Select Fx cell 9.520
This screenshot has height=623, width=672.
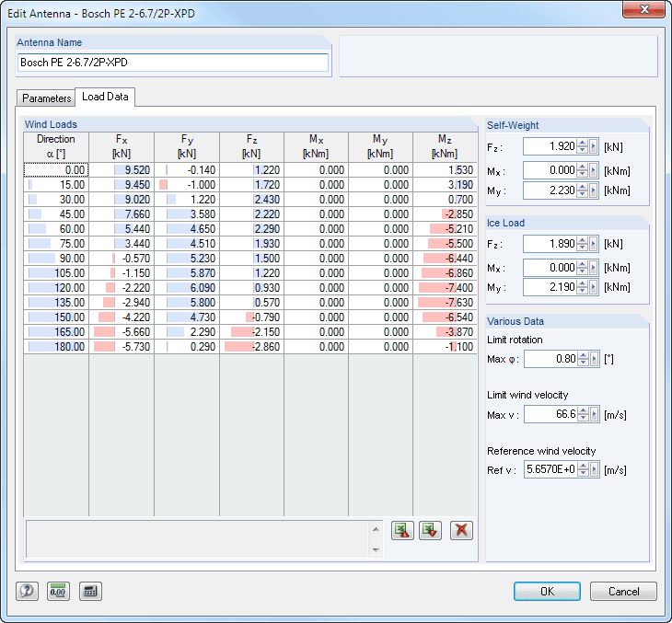(122, 170)
